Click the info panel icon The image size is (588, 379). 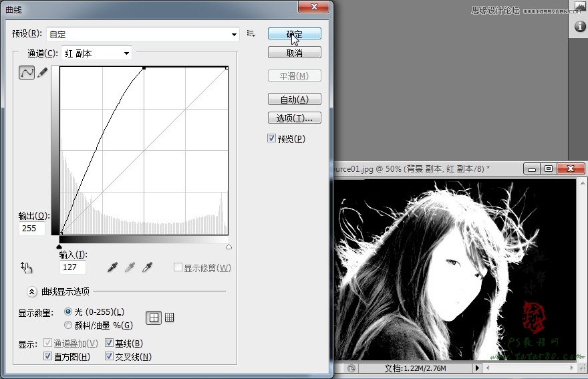(580, 26)
